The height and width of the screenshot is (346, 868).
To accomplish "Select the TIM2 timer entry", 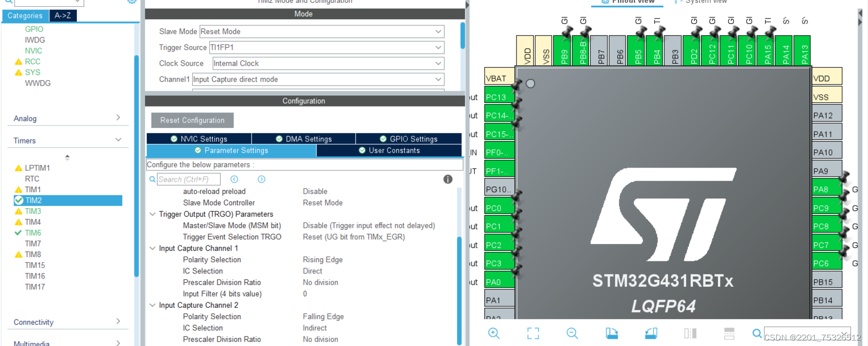I will 68,200.
